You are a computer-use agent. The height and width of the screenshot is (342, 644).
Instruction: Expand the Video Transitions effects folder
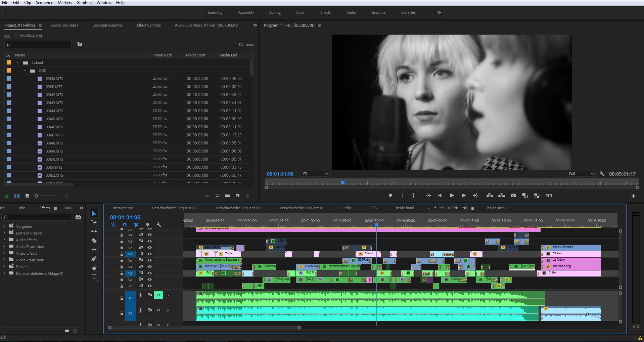pyautogui.click(x=4, y=260)
